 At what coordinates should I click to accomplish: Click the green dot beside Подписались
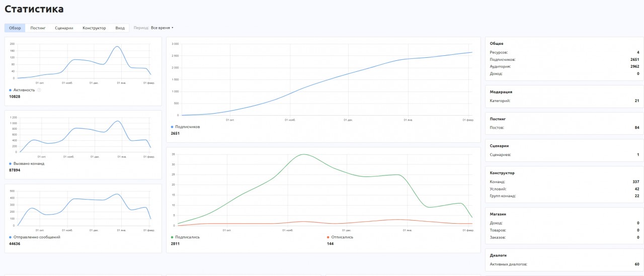pos(173,237)
